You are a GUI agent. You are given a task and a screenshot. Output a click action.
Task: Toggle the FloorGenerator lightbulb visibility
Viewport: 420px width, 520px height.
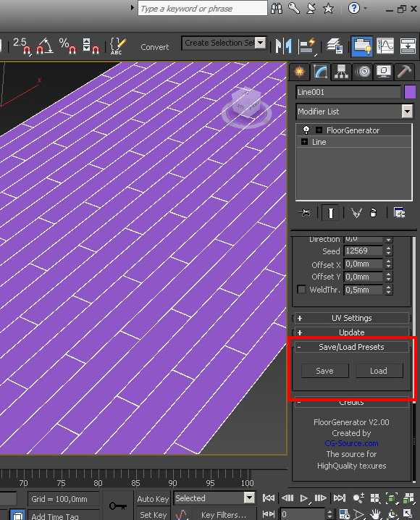306,130
